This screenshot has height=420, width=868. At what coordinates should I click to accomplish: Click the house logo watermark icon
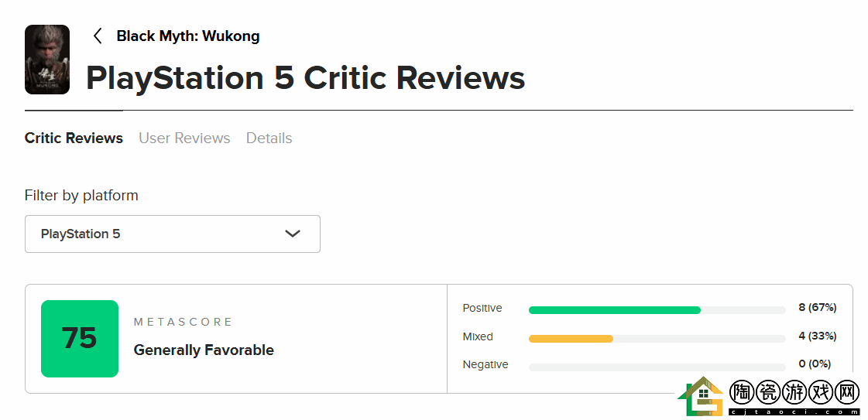701,396
